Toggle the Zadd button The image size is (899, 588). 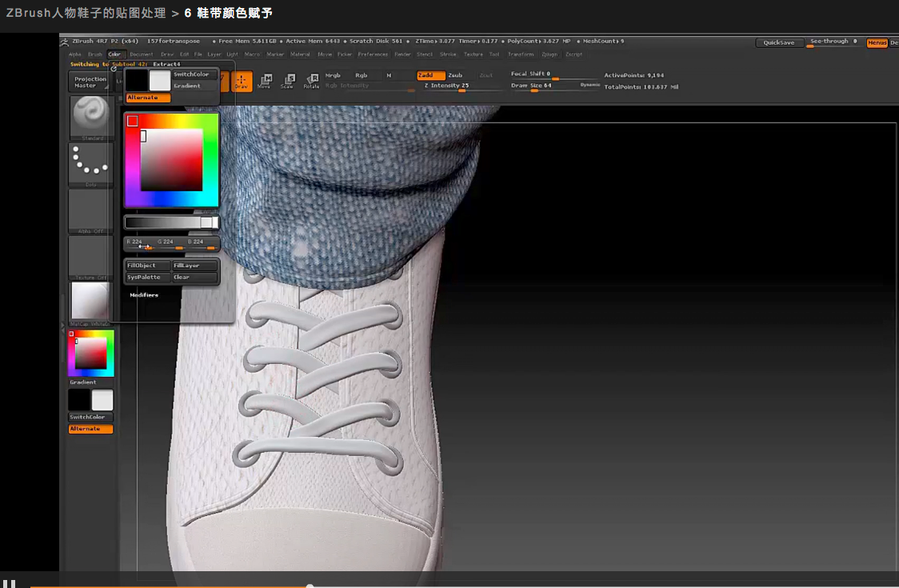pos(430,75)
